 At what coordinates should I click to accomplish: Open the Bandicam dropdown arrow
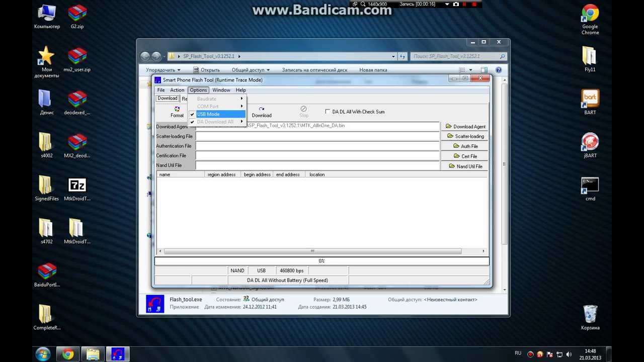(x=447, y=5)
